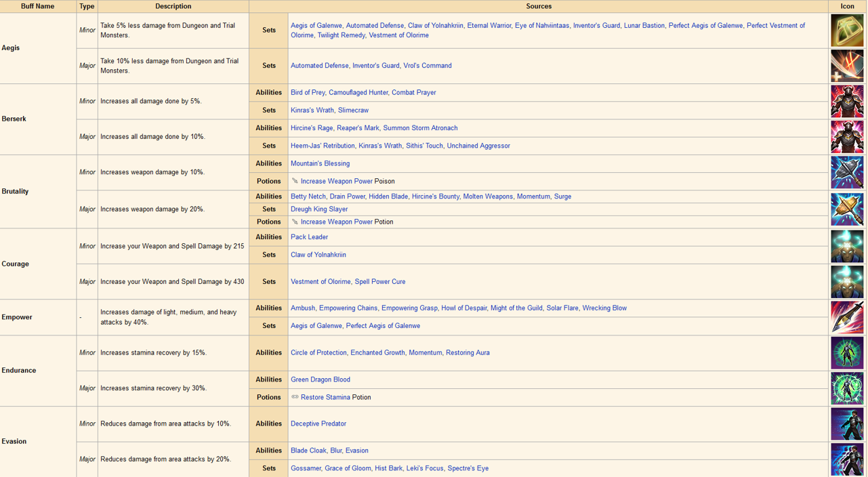The height and width of the screenshot is (477, 868).
Task: Click the Major Aegis buff icon
Action: [x=847, y=66]
